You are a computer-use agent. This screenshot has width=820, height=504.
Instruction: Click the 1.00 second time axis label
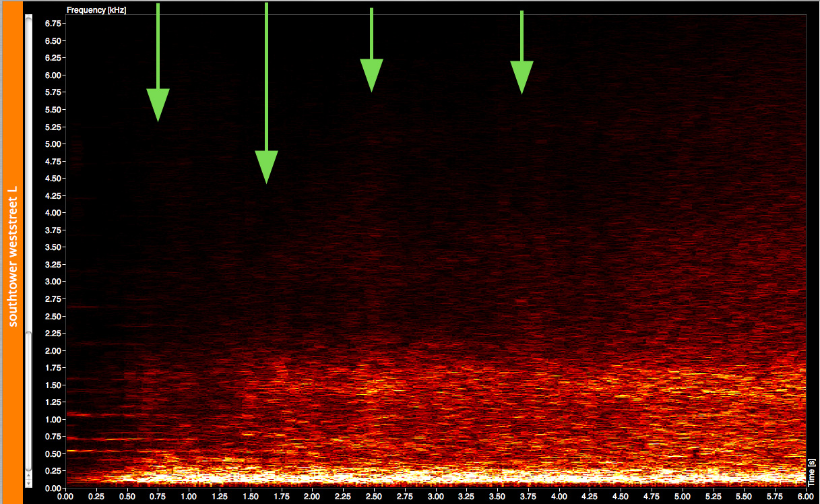189,496
